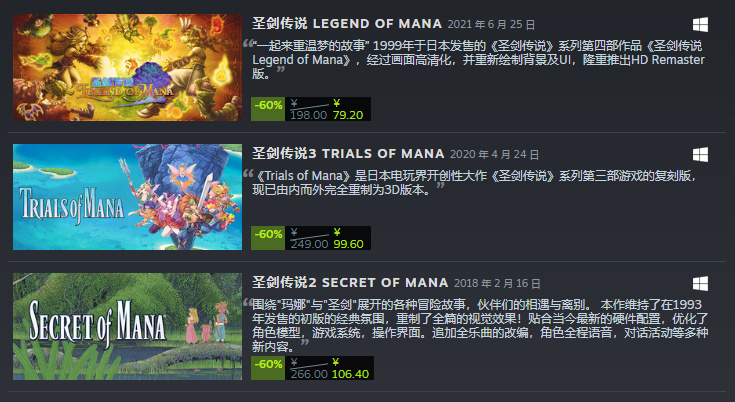Click the -60% badge for Trials of Mana
This screenshot has width=735, height=402.
tap(268, 238)
